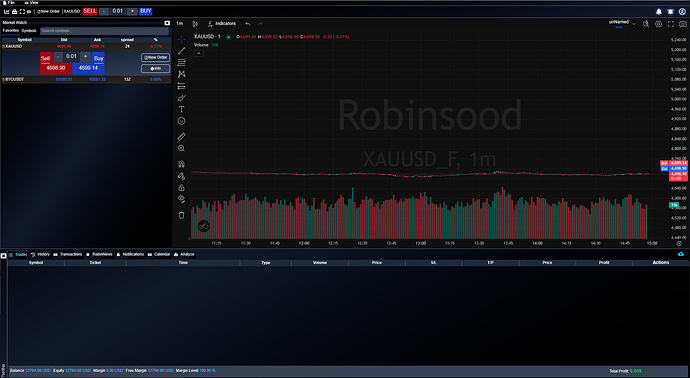The width and height of the screenshot is (690, 378).
Task: Open chart quick search icon
Action: pyautogui.click(x=646, y=24)
